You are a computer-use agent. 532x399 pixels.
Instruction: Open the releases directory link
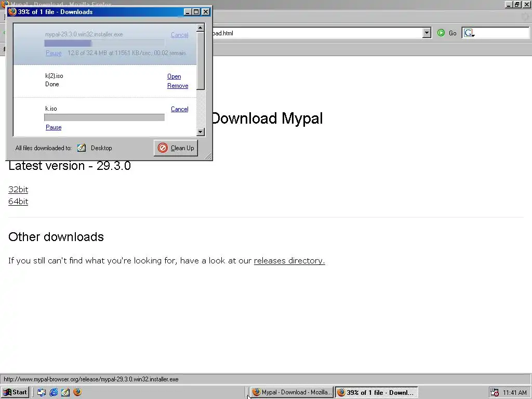[x=289, y=261]
